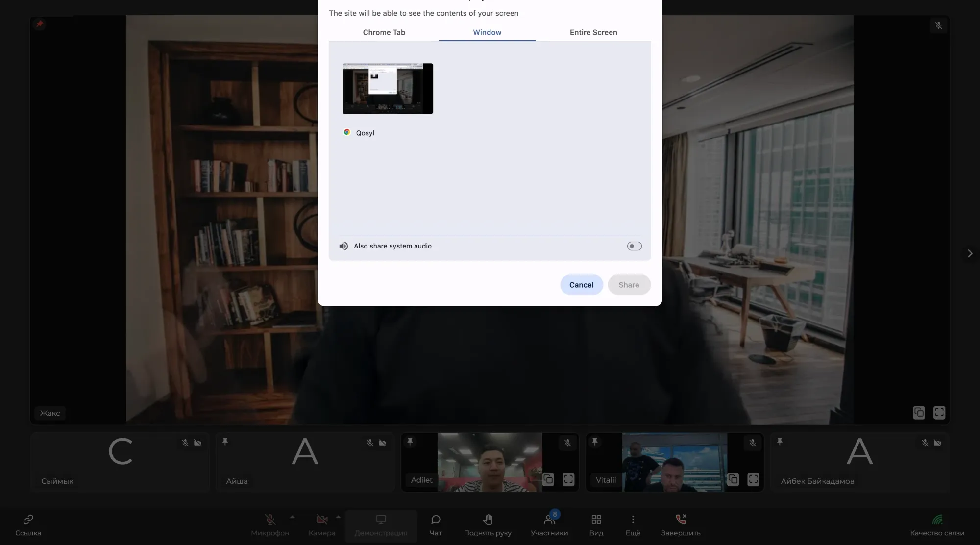Click the pin on Жакс video
The width and height of the screenshot is (980, 545).
pyautogui.click(x=40, y=24)
